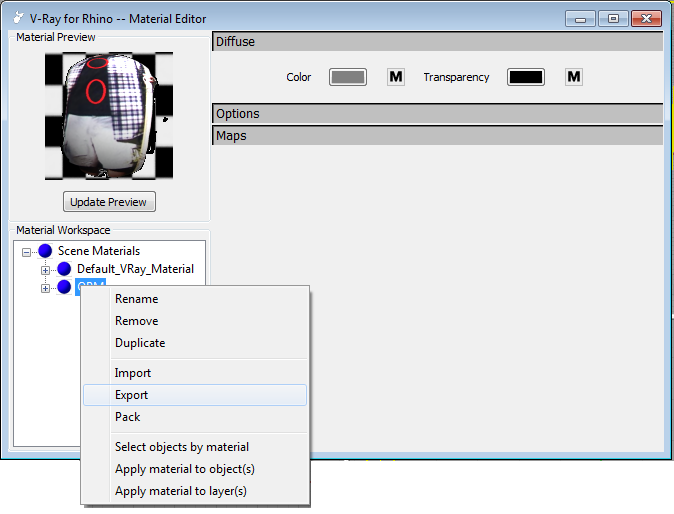Viewport: 674px width, 514px height.
Task: Choose Export from the context menu
Action: (195, 395)
